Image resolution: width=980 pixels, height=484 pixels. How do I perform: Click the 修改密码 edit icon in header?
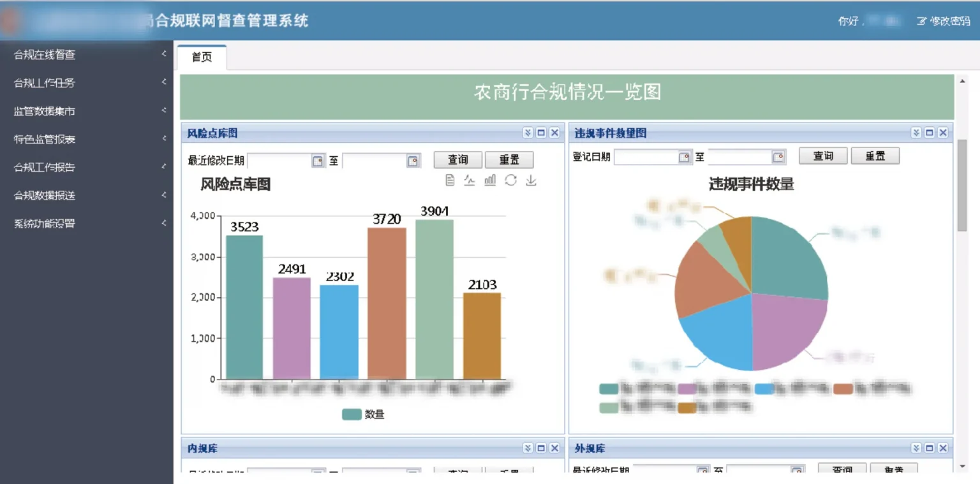[x=921, y=21]
